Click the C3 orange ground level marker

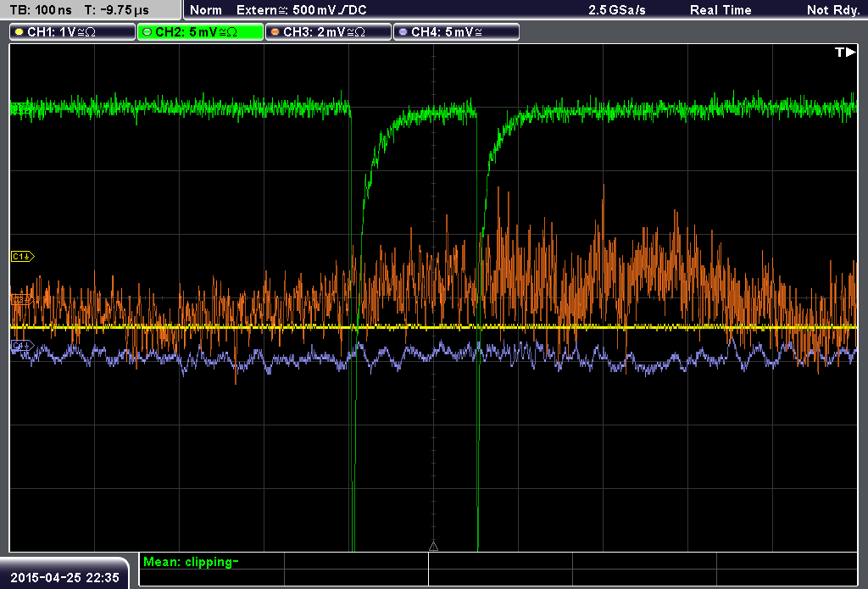click(x=21, y=299)
